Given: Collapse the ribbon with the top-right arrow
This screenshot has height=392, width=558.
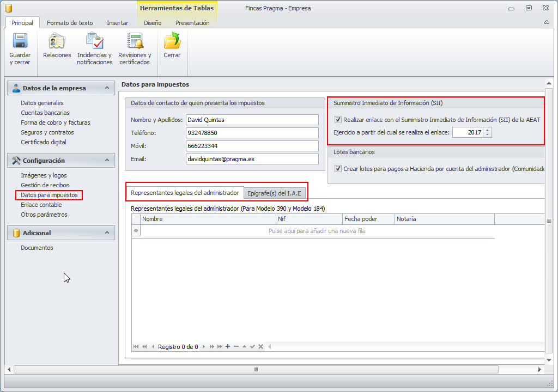Looking at the screenshot, I should (x=547, y=22).
